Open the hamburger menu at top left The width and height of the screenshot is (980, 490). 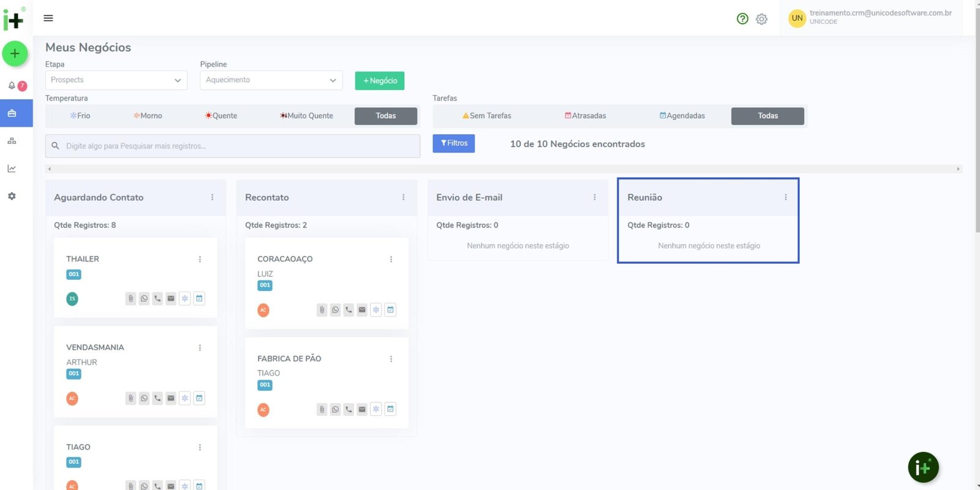[x=48, y=18]
